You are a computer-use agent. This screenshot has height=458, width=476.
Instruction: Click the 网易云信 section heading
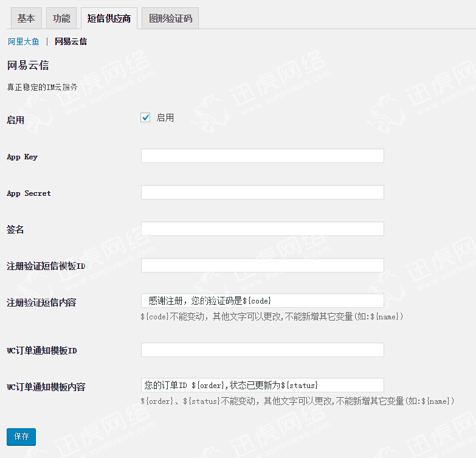[x=28, y=65]
